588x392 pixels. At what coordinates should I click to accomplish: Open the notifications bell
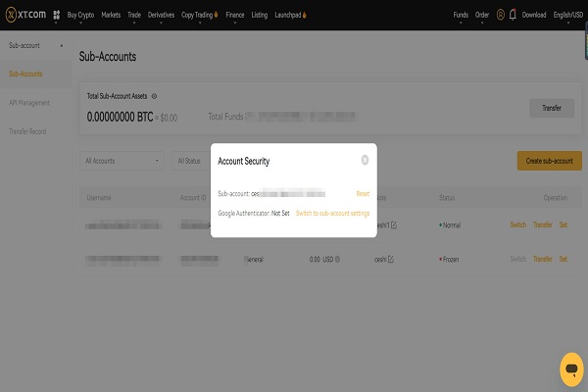[513, 15]
